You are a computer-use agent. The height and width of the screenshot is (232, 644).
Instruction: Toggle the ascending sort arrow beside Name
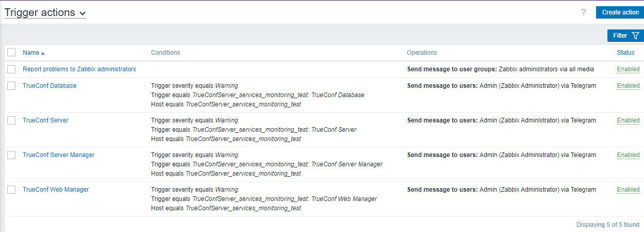pyautogui.click(x=43, y=53)
